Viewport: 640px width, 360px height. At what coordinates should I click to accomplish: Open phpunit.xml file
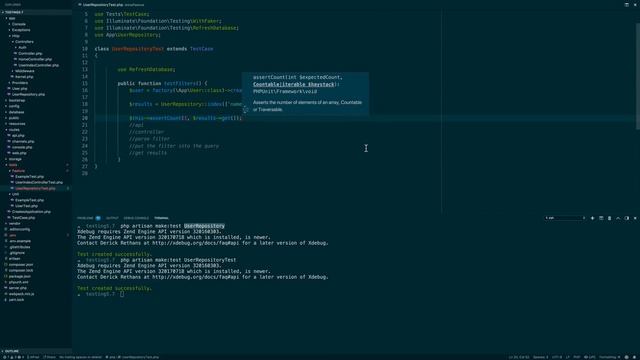(19, 282)
